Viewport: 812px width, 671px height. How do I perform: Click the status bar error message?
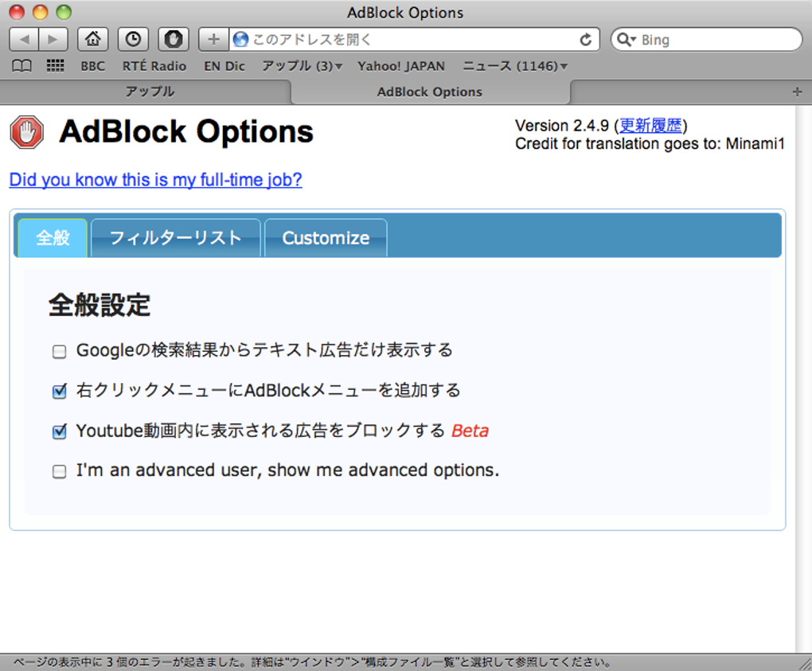point(312,662)
